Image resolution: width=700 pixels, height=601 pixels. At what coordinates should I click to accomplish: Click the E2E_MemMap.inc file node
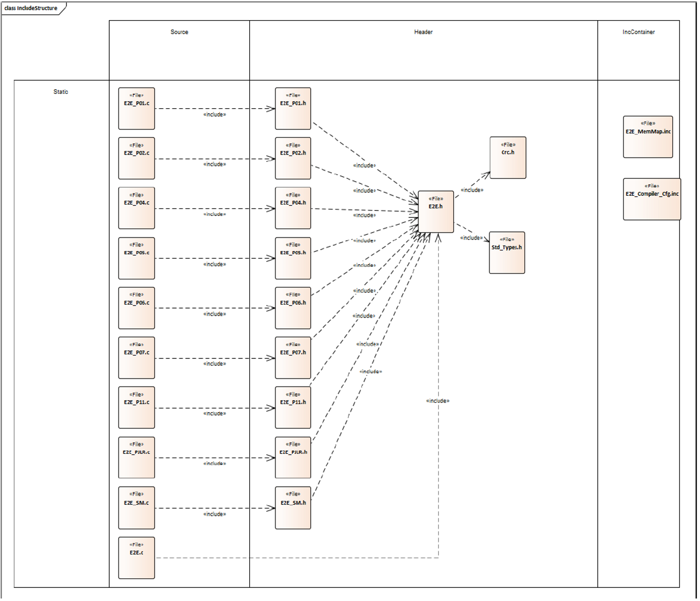[648, 137]
